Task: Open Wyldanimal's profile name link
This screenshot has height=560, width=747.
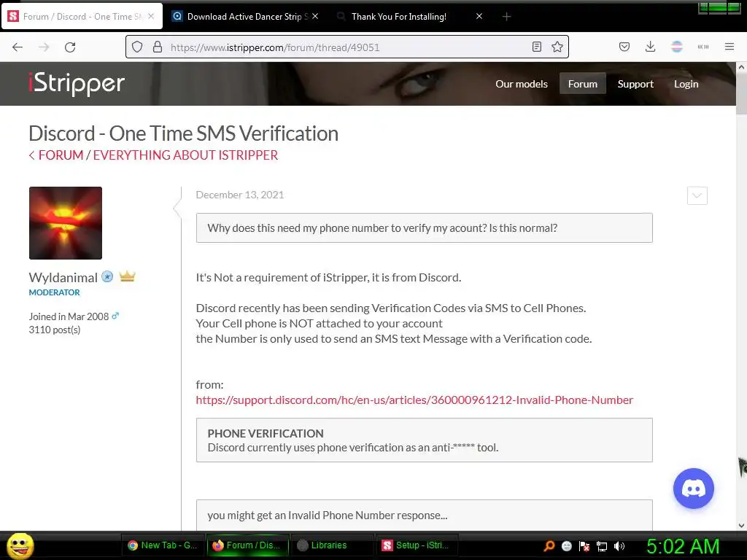Action: (x=63, y=277)
